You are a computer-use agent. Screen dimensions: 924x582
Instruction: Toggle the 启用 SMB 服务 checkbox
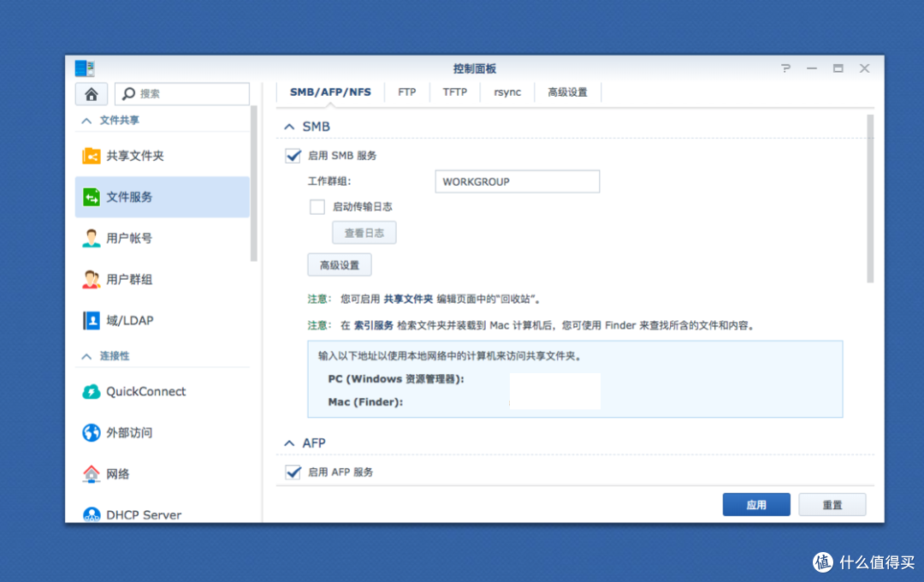(293, 156)
